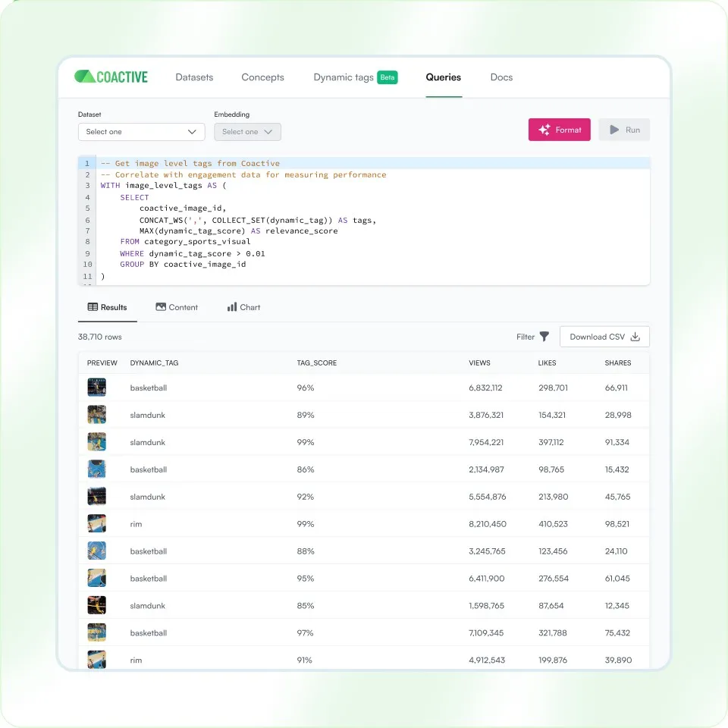Switch to the Content tab
Screen dimensions: 728x728
coord(177,307)
